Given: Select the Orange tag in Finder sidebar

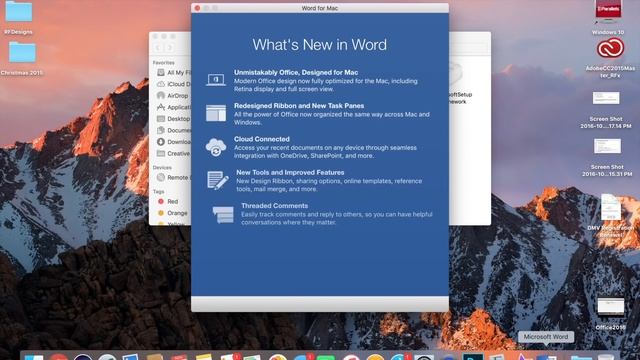Looking at the screenshot, I should [x=173, y=213].
